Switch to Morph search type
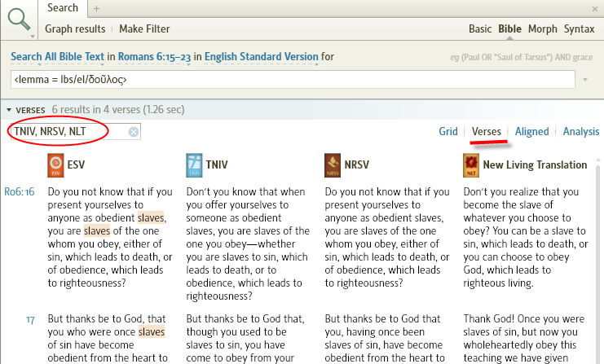 pos(542,29)
